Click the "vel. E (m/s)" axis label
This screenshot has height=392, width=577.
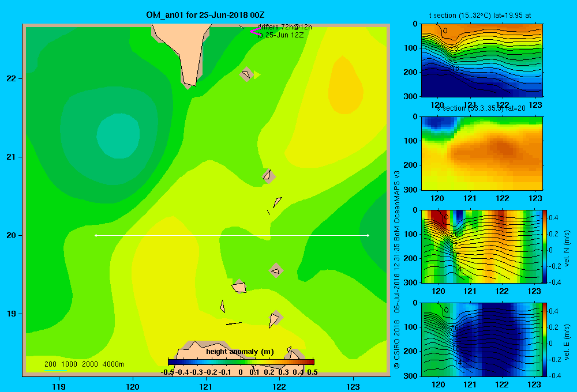click(567, 342)
